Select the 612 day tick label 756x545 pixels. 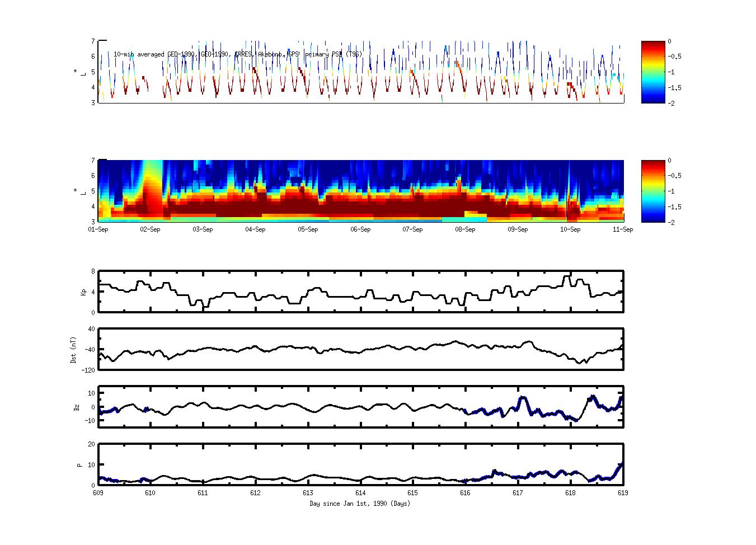point(256,493)
